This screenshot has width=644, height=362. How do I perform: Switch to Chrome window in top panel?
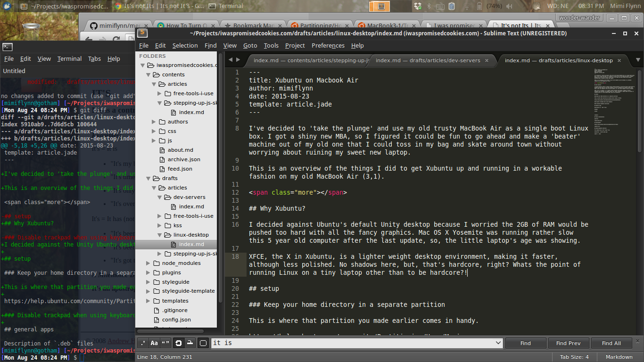coord(159,7)
